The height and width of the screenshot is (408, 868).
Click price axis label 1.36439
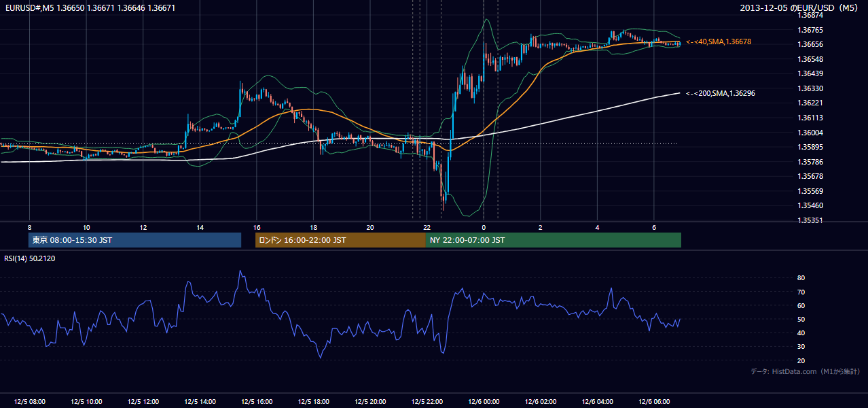pos(810,73)
